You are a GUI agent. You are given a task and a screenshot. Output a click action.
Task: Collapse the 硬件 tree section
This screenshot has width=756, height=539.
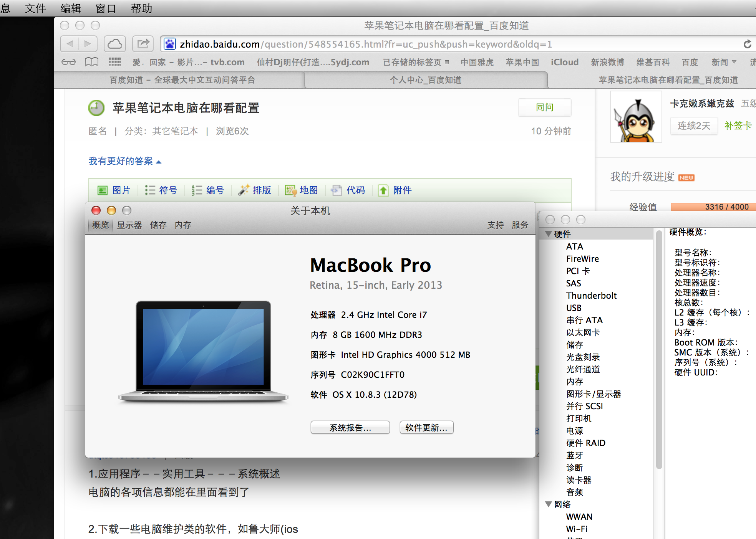coord(549,234)
